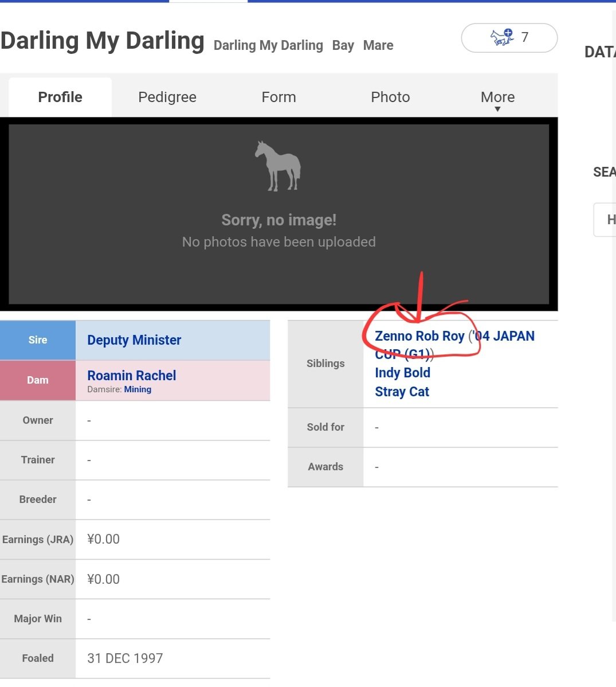The width and height of the screenshot is (616, 687).
Task: Open the Form tab
Action: [278, 97]
